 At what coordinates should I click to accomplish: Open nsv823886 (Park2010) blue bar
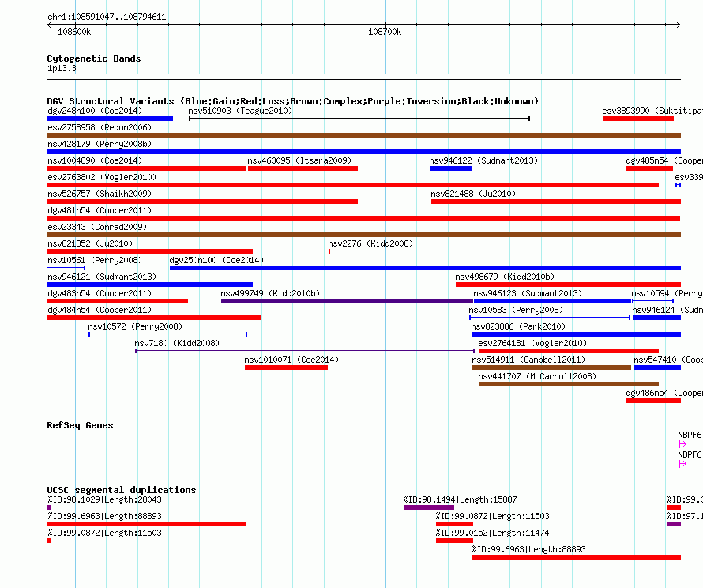tap(576, 334)
